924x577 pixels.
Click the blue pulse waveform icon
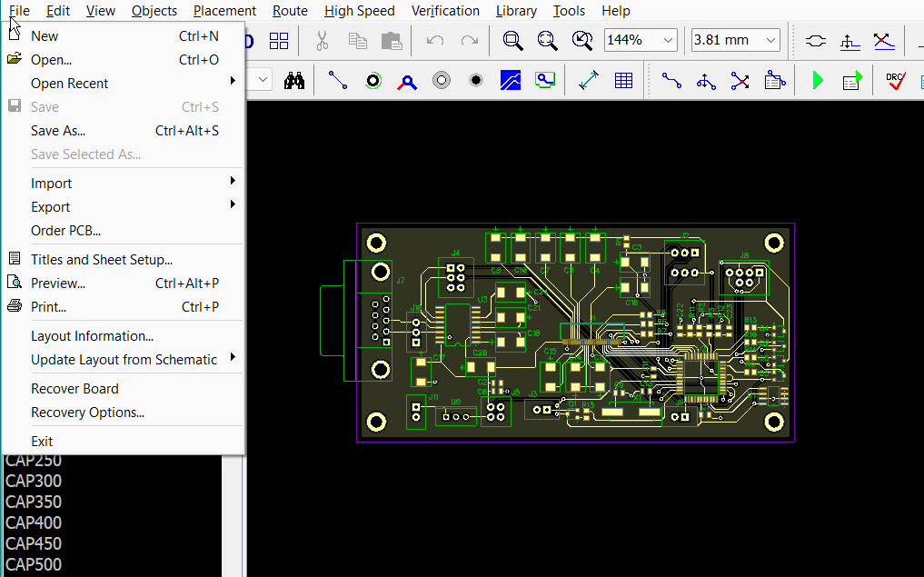849,41
